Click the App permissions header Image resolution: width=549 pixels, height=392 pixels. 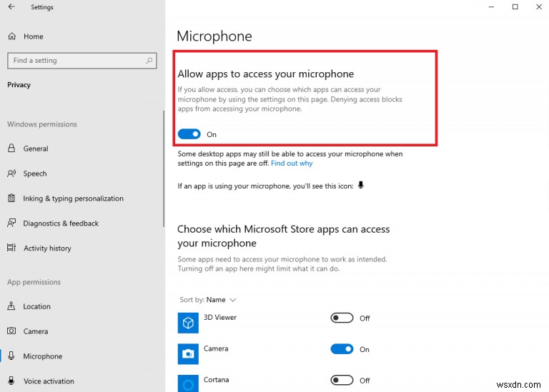[34, 282]
